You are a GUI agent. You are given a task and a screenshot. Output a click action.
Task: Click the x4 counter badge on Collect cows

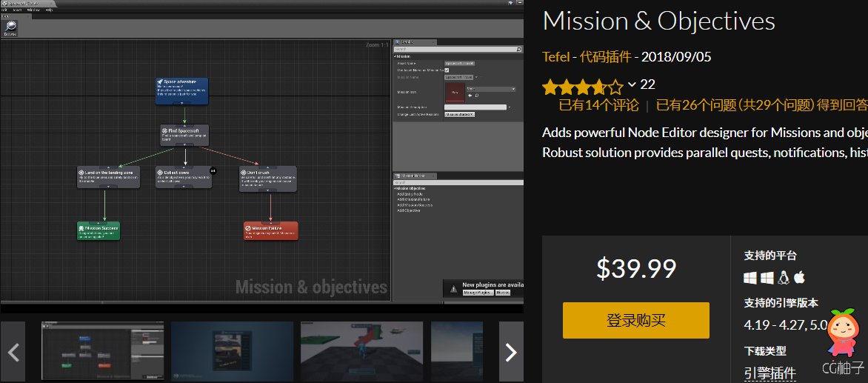(214, 170)
